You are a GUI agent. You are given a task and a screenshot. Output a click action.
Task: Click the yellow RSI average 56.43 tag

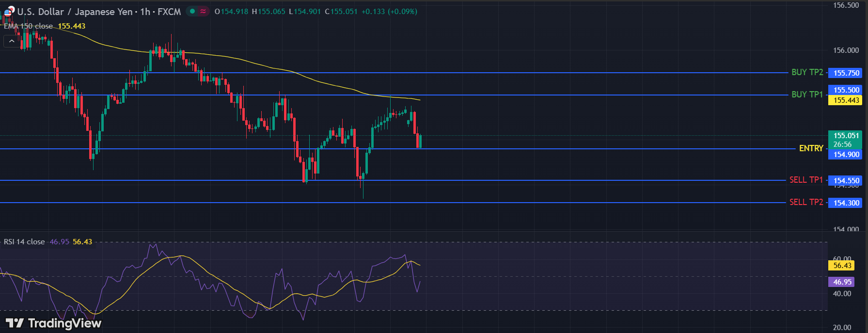click(842, 266)
